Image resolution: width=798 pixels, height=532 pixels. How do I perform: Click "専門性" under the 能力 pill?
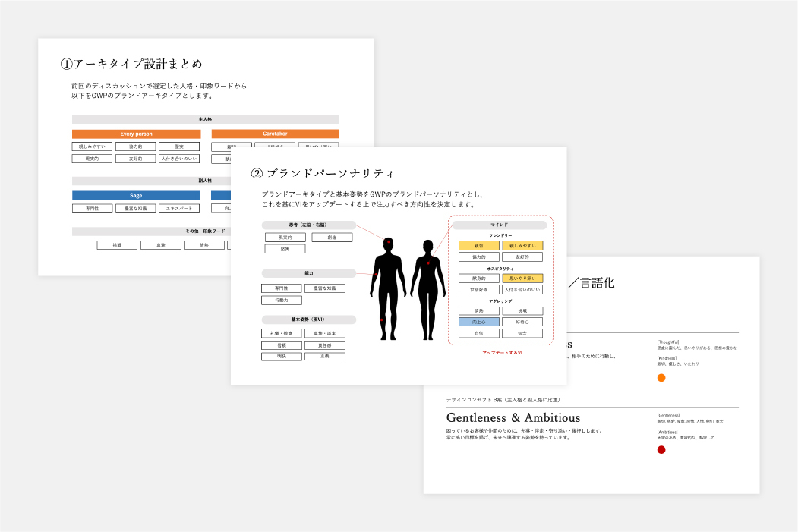point(282,288)
